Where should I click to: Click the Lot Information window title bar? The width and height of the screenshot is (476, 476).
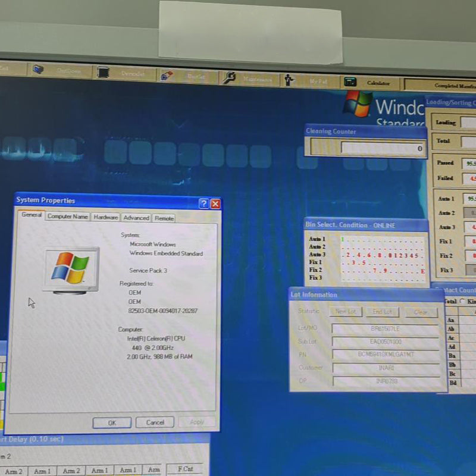[x=367, y=295]
